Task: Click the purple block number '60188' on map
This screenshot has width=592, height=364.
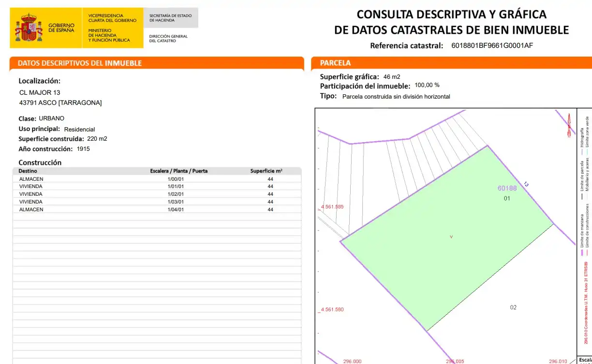Action: pyautogui.click(x=507, y=189)
